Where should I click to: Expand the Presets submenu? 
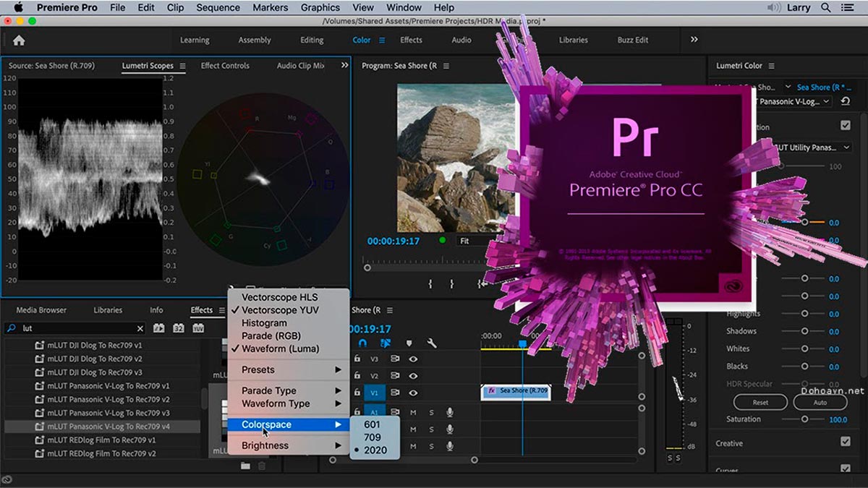tap(289, 369)
